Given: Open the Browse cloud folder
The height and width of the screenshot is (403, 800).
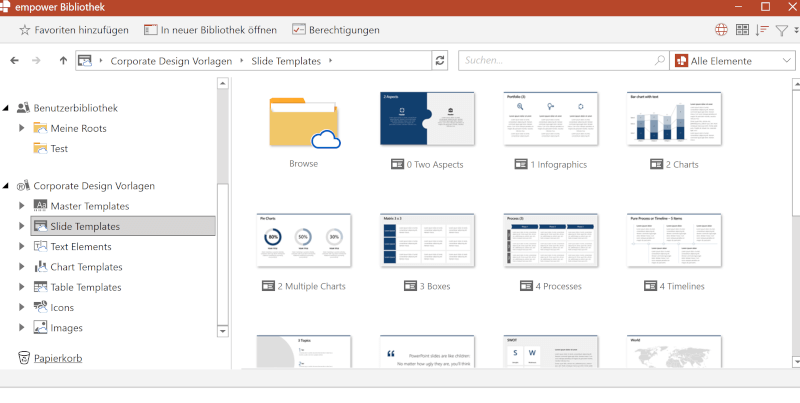Looking at the screenshot, I should [304, 123].
